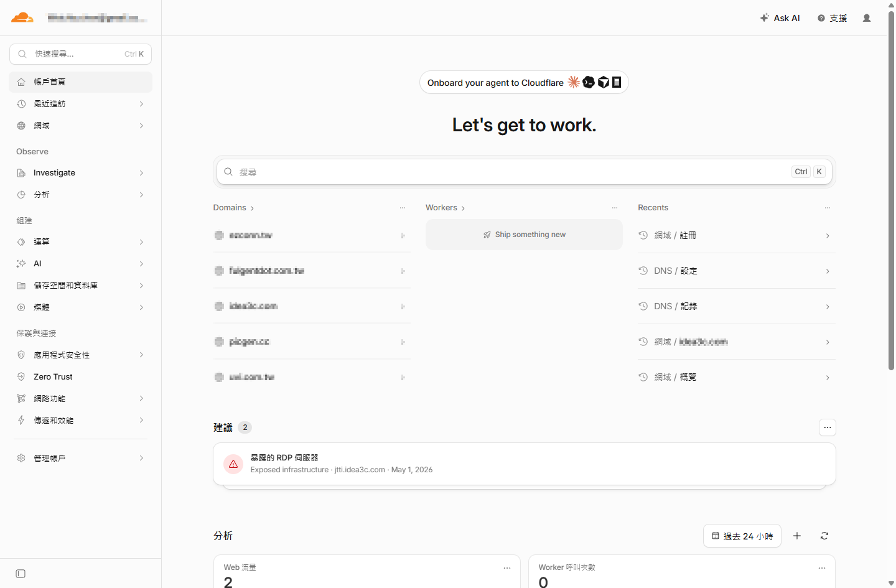Click the globe icon beside 網域
The image size is (896, 588).
(x=21, y=126)
